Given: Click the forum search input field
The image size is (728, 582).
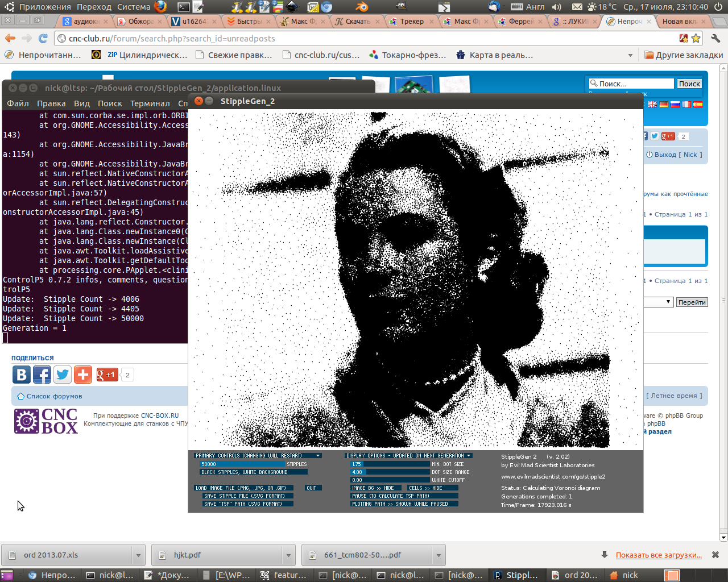Looking at the screenshot, I should 631,84.
